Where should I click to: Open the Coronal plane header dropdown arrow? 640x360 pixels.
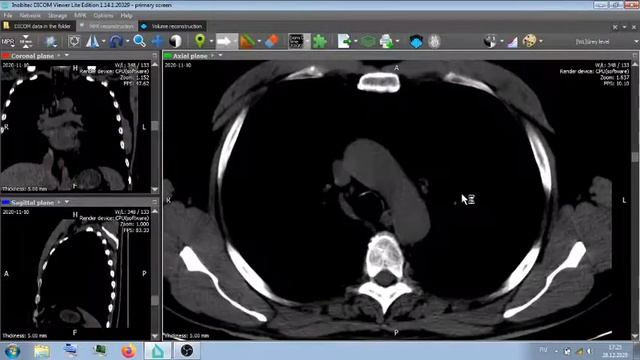tap(67, 56)
